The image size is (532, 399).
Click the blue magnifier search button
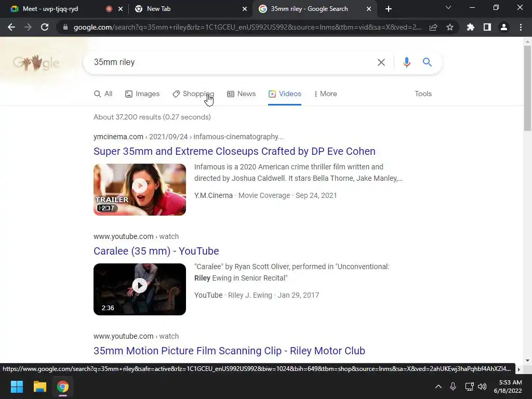coord(427,62)
